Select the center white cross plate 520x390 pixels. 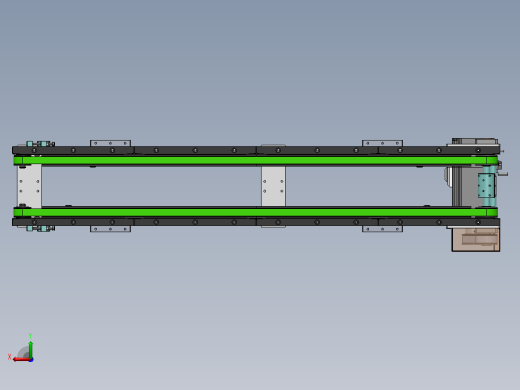point(273,186)
